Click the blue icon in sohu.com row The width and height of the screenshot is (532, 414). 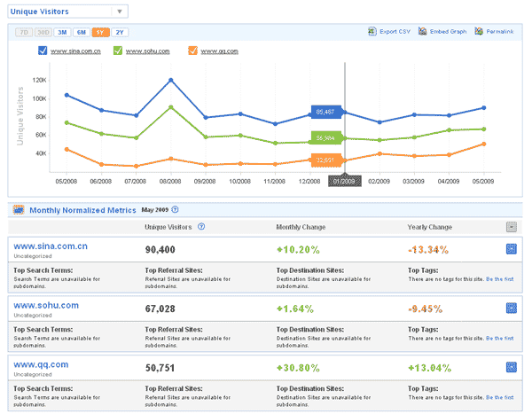click(x=510, y=308)
